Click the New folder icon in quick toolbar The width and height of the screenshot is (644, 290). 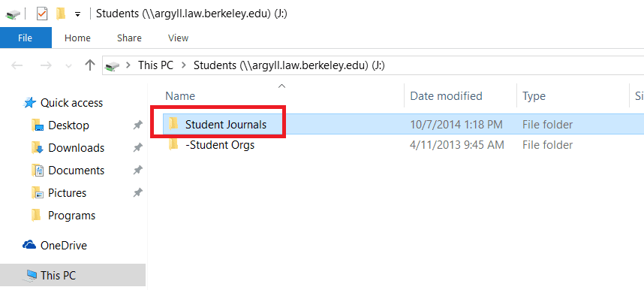[x=61, y=14]
